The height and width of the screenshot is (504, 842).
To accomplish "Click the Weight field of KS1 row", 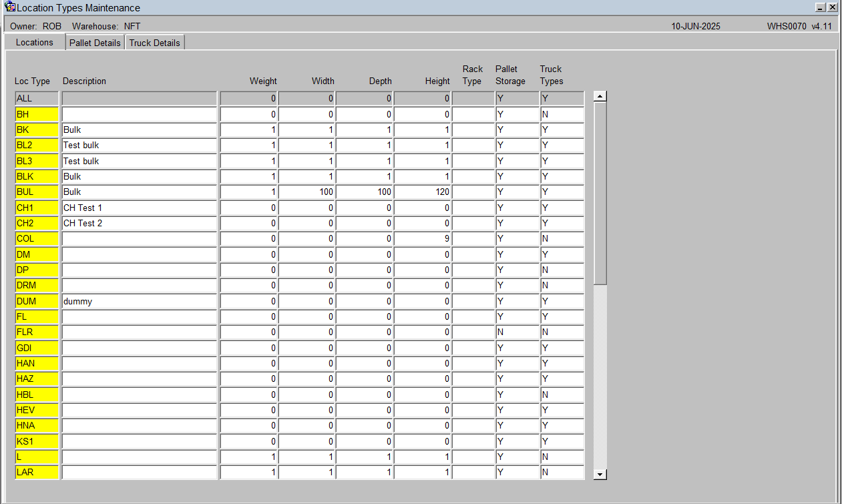I will 248,441.
